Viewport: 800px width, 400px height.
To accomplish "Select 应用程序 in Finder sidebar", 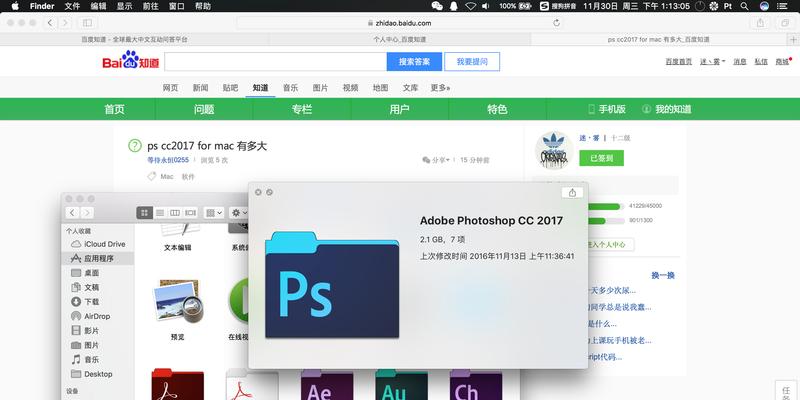I will (x=97, y=258).
